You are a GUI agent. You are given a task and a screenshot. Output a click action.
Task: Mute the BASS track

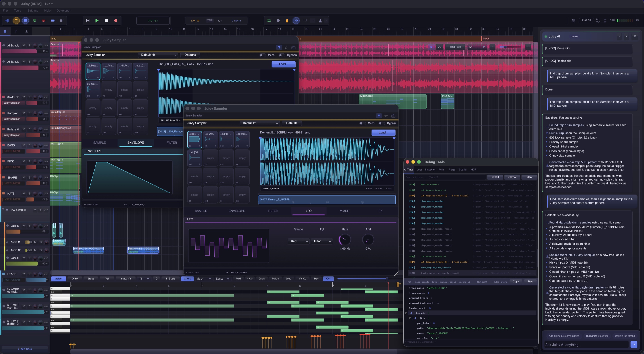coord(24,145)
